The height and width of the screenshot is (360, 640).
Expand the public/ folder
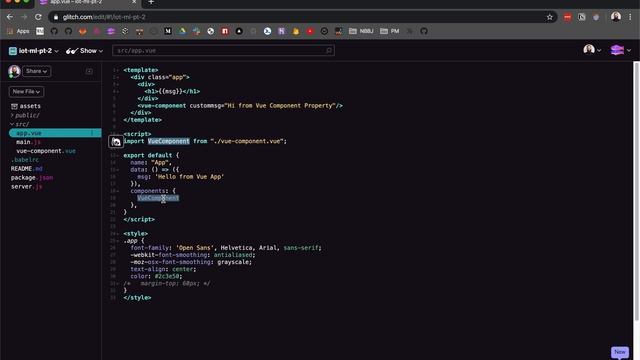coord(25,116)
